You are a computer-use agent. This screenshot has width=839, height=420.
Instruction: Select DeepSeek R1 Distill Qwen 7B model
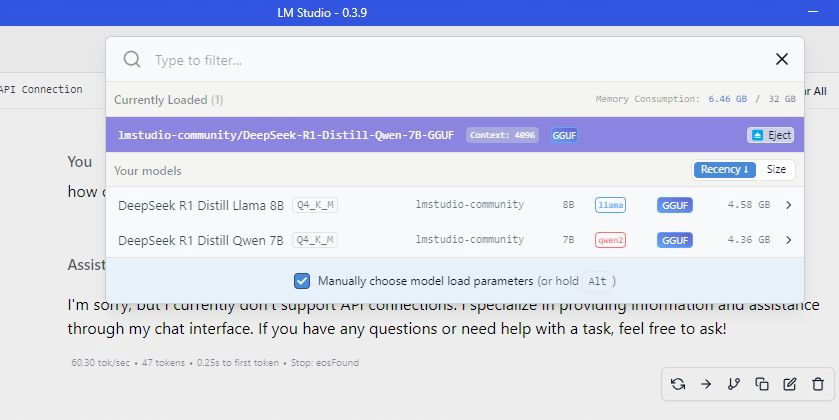coord(201,240)
